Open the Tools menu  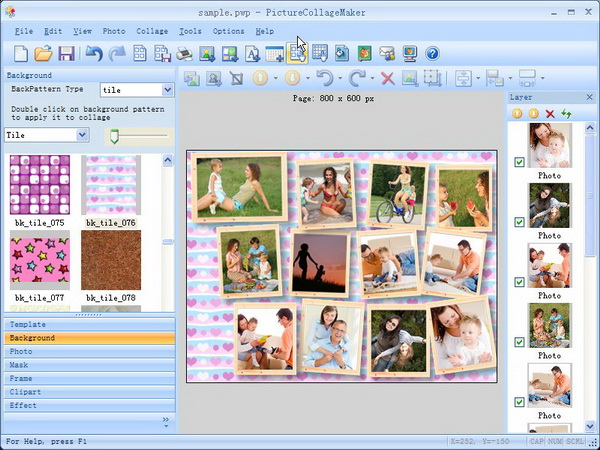click(190, 31)
